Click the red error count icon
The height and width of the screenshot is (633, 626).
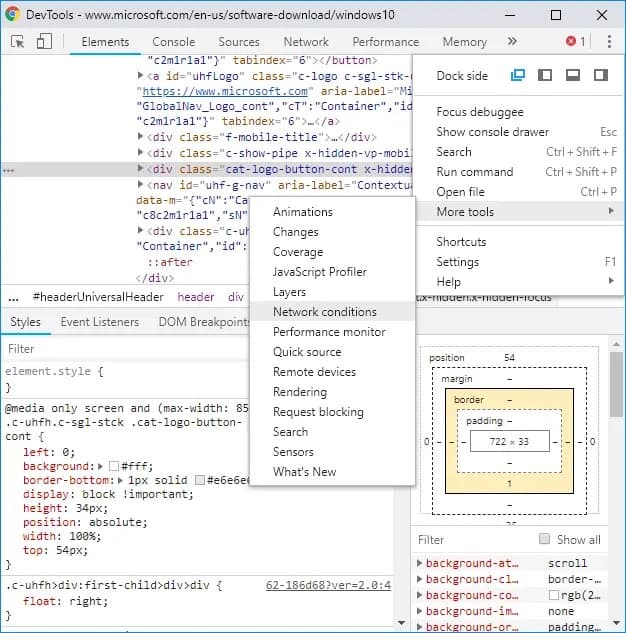point(571,41)
